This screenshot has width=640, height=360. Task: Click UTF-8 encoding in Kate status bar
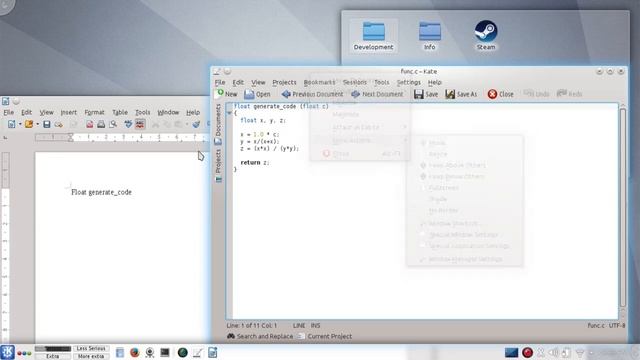(617, 326)
